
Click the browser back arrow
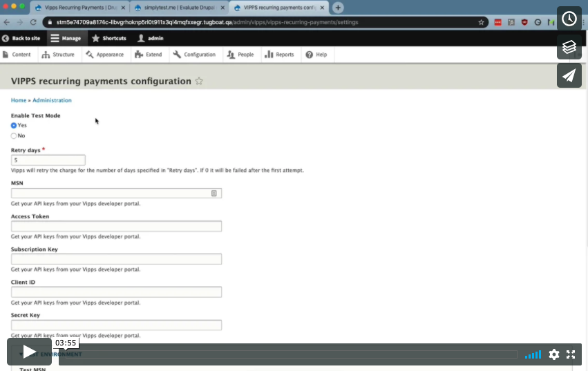[7, 22]
